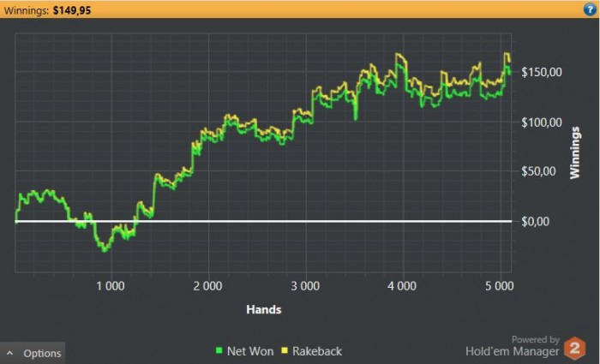600x364 pixels.
Task: Click the $150,00 axis label
Action: 542,72
